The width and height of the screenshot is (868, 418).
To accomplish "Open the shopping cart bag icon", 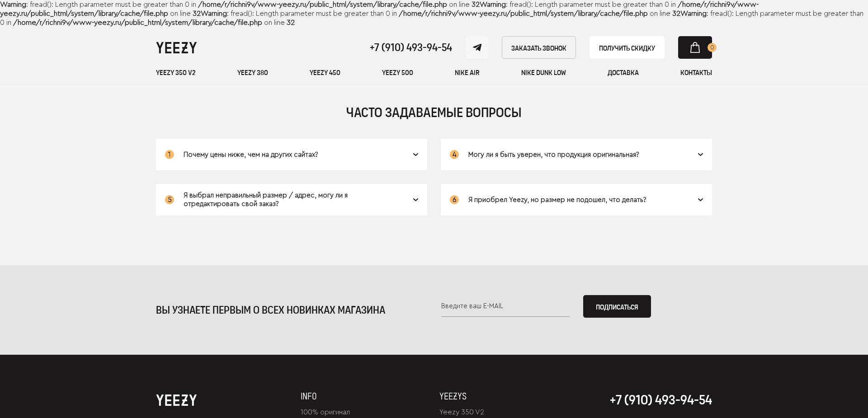I will tap(695, 47).
